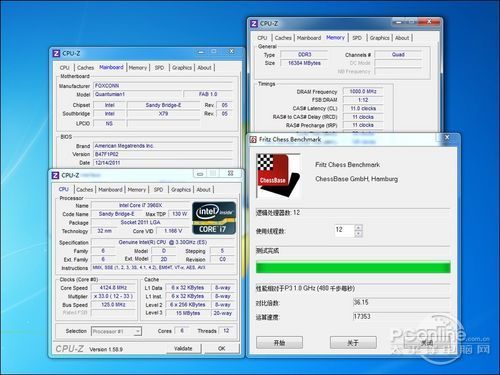Open Graphics tab in the Mainboard window
The width and height of the screenshot is (500, 375).
tap(182, 67)
